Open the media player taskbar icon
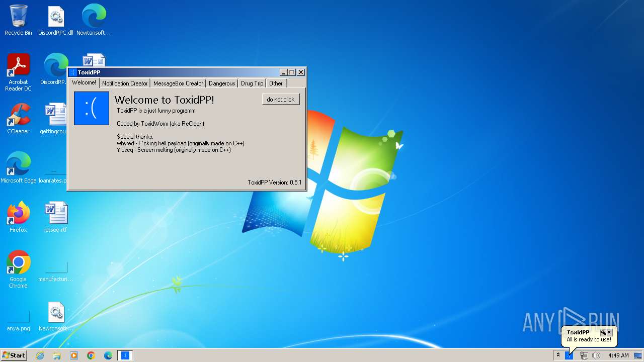This screenshot has width=644, height=362. pos(74,355)
